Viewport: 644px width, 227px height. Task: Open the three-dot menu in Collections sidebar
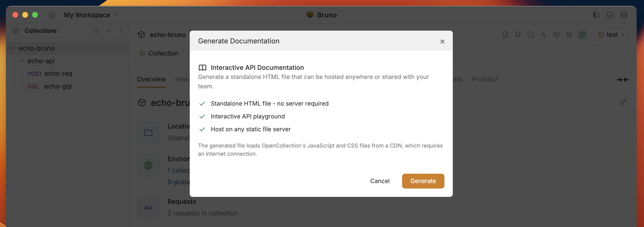pos(121,31)
